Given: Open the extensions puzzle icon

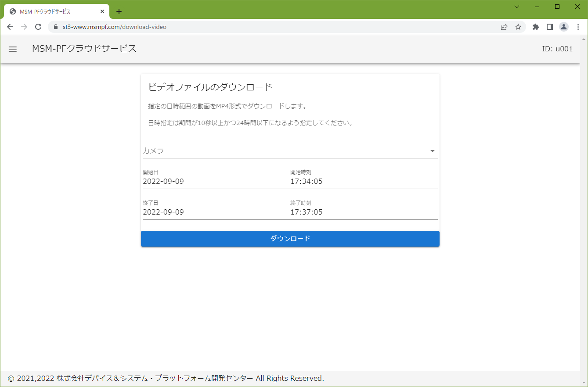Looking at the screenshot, I should pyautogui.click(x=535, y=27).
